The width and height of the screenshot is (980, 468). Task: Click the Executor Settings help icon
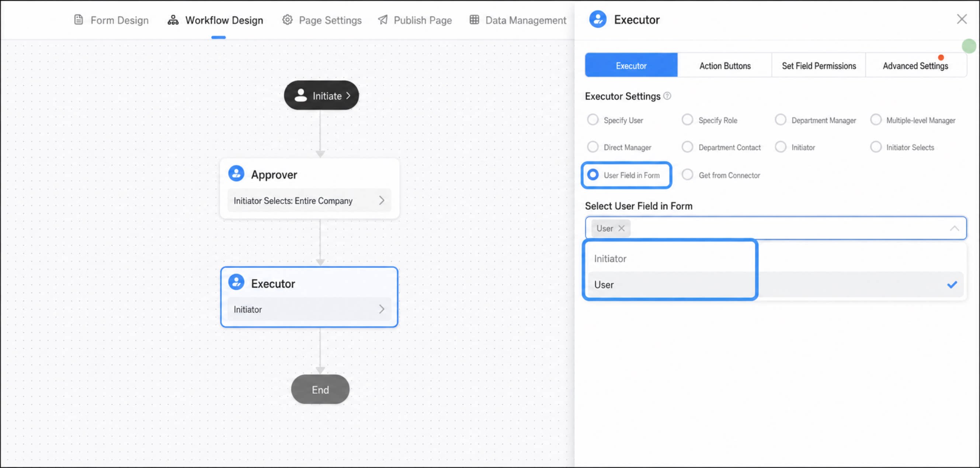(x=667, y=96)
